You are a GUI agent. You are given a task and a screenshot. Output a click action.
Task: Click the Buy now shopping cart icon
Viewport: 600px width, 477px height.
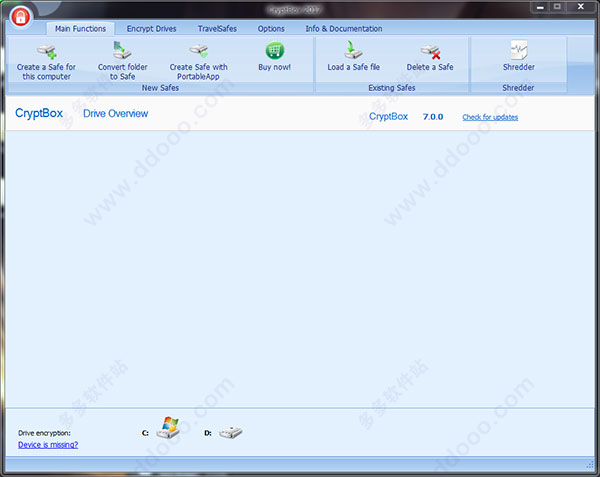[274, 51]
